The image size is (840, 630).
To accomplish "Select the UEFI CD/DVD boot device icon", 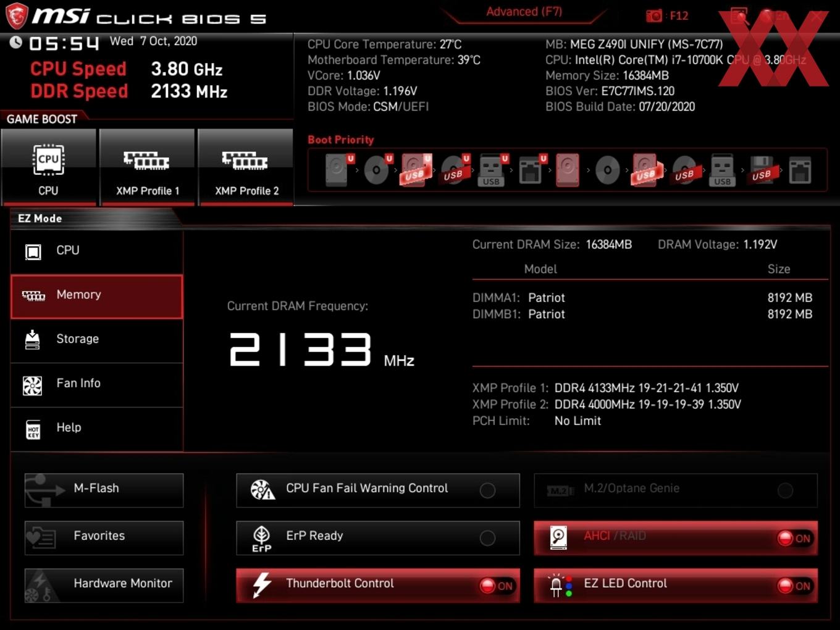I will (x=377, y=170).
